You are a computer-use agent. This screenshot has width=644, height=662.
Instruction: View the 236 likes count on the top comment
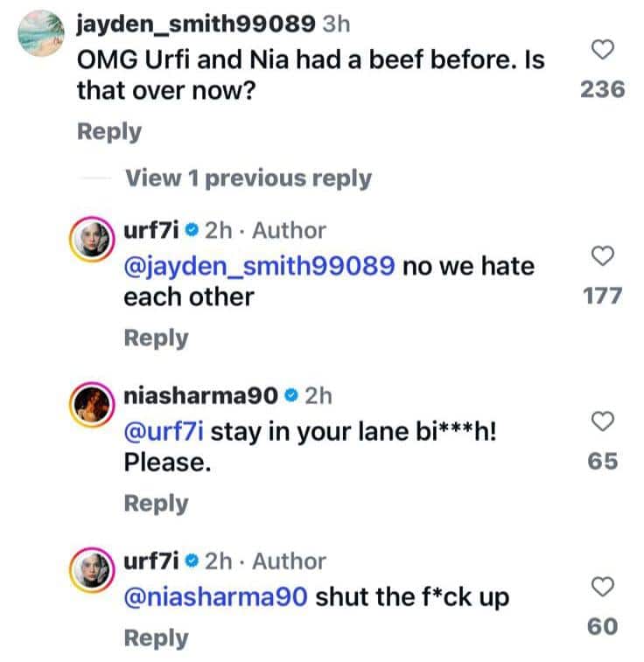(x=602, y=89)
